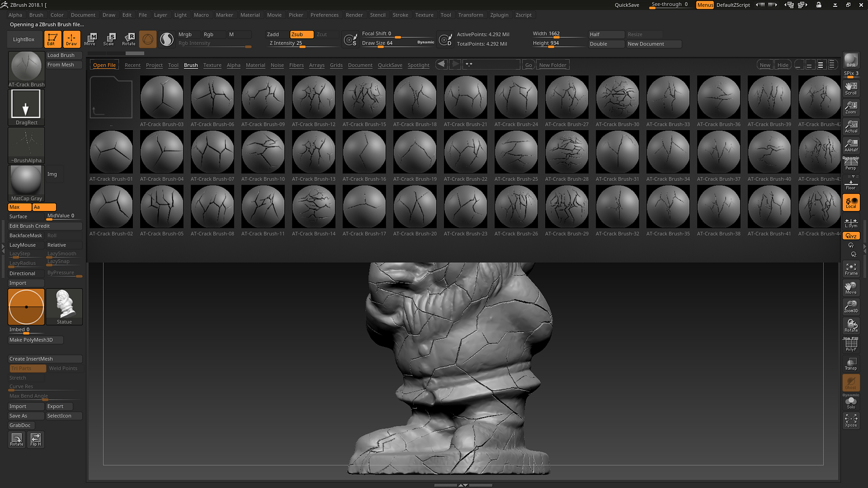This screenshot has width=868, height=488.
Task: Open the Stroke menu
Action: pos(400,15)
